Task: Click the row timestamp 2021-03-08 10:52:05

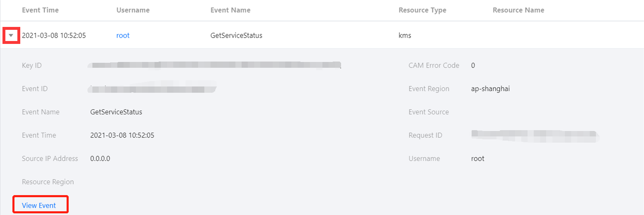Action: [x=54, y=36]
